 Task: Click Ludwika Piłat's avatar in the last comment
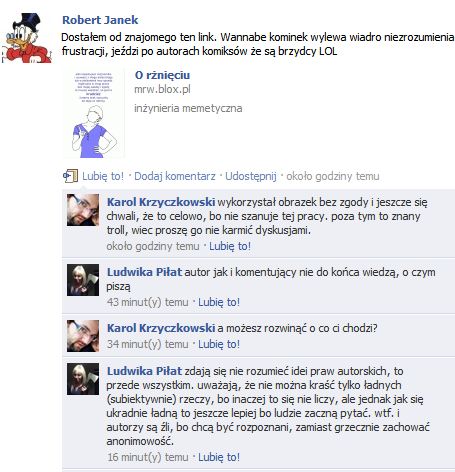coord(83,379)
